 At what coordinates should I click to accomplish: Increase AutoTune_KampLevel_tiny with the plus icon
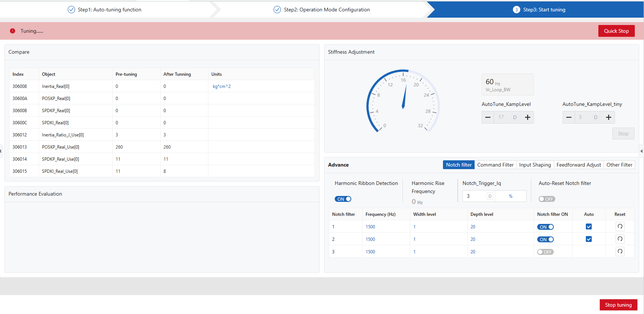608,117
